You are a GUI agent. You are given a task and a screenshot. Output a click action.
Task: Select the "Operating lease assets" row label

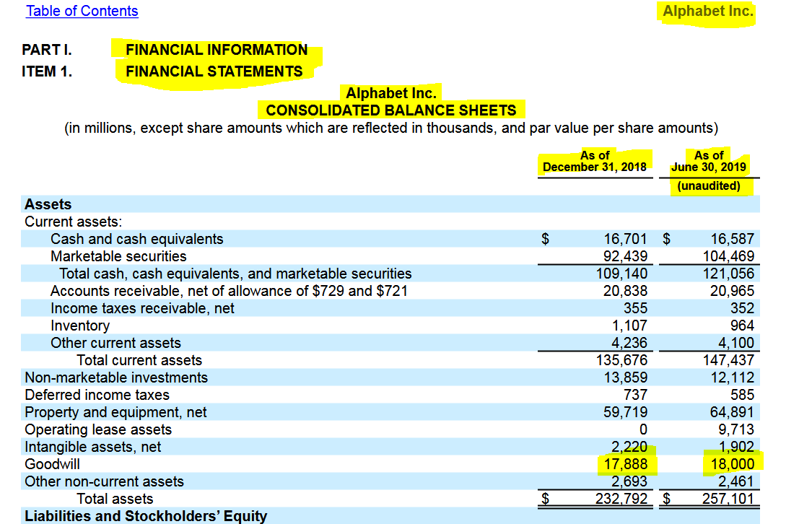click(98, 429)
